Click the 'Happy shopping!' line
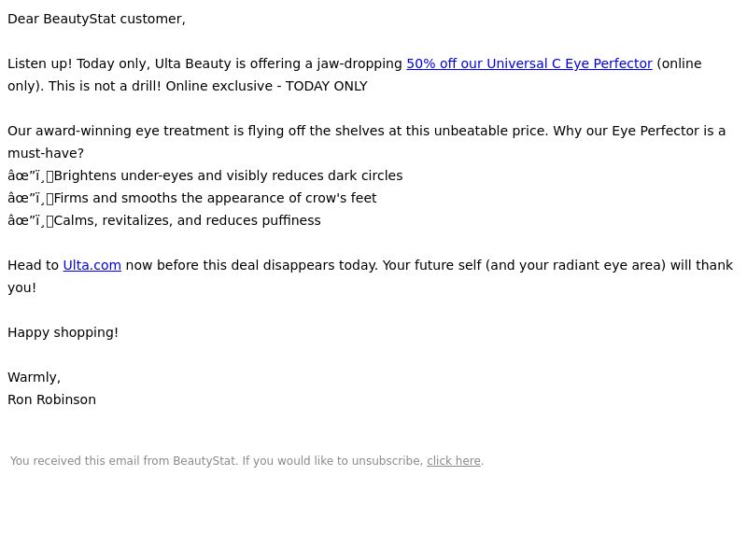This screenshot has width=747, height=560. pyautogui.click(x=63, y=332)
